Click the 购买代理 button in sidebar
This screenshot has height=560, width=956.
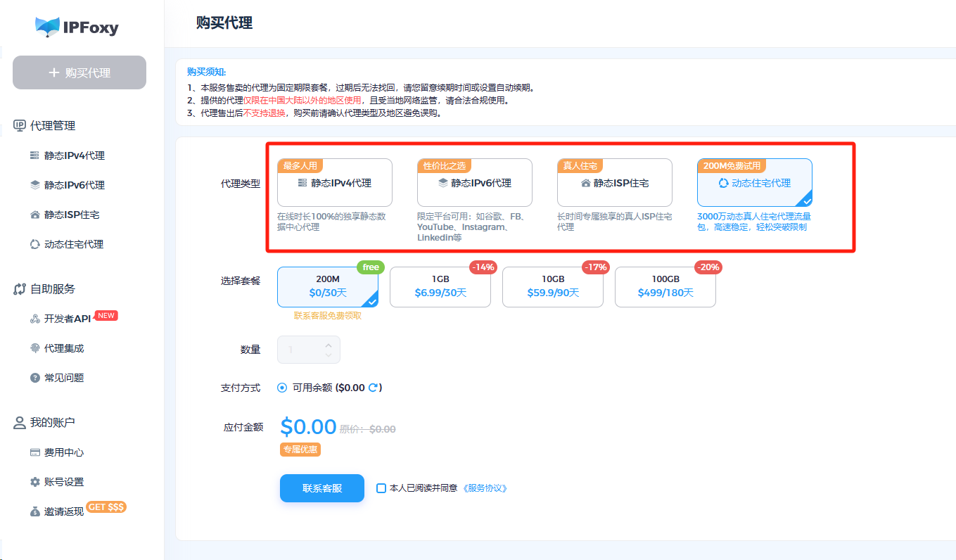pos(79,72)
